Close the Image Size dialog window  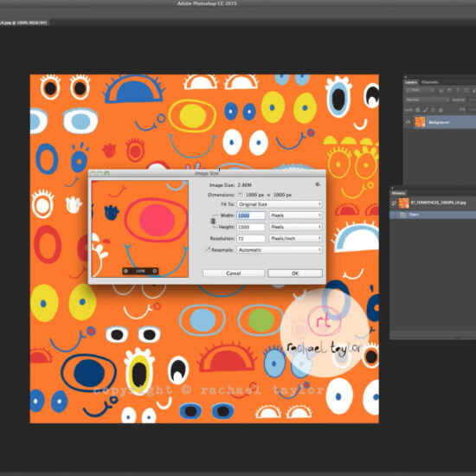(x=93, y=173)
